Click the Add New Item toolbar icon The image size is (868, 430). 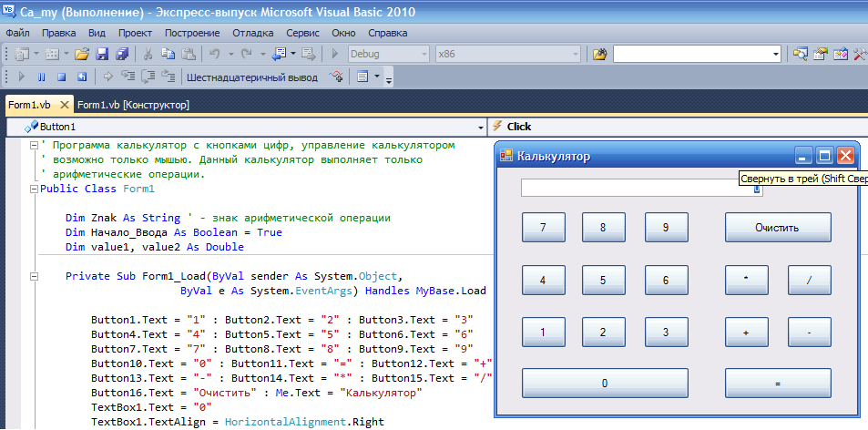coord(52,55)
